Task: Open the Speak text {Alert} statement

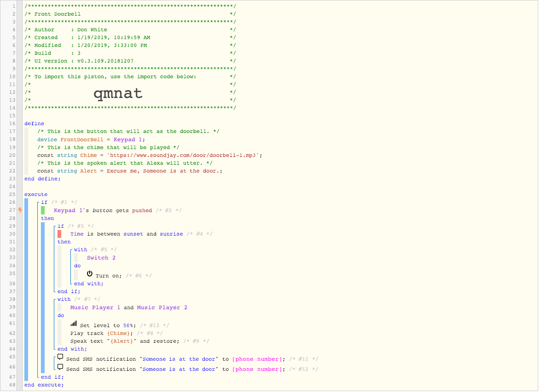Action: point(124,341)
